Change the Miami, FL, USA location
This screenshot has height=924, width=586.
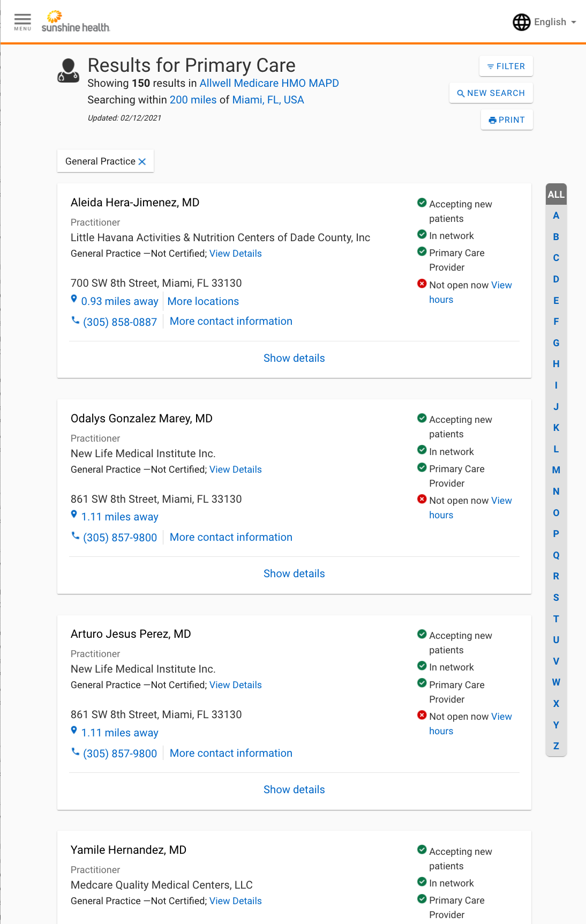[x=268, y=100]
